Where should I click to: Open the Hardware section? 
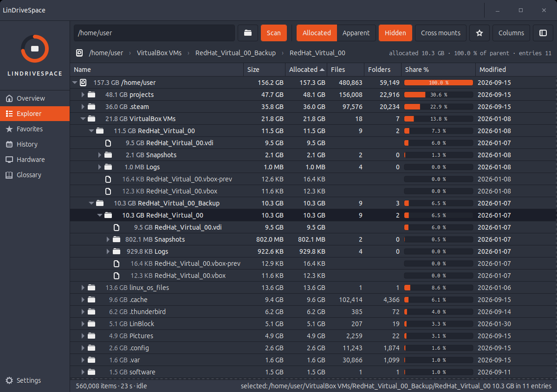coord(35,160)
